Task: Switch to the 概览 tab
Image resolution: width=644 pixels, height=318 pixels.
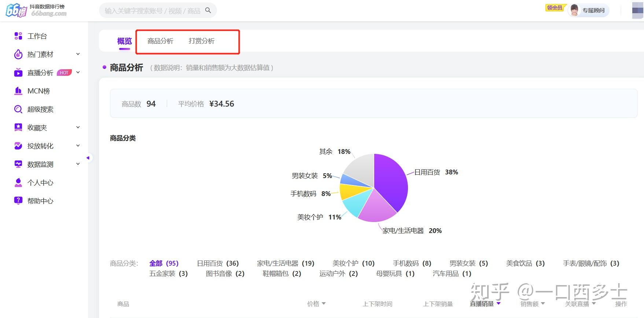Action: coord(124,41)
